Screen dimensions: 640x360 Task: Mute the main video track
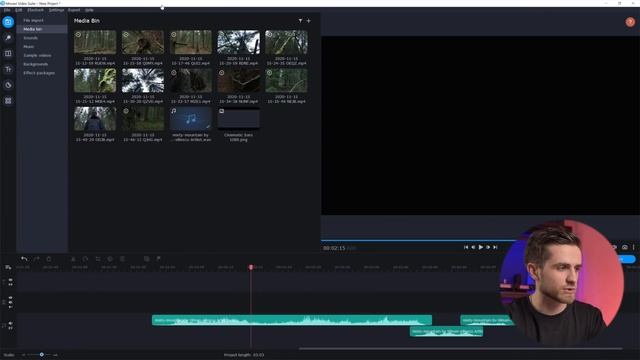click(10, 302)
